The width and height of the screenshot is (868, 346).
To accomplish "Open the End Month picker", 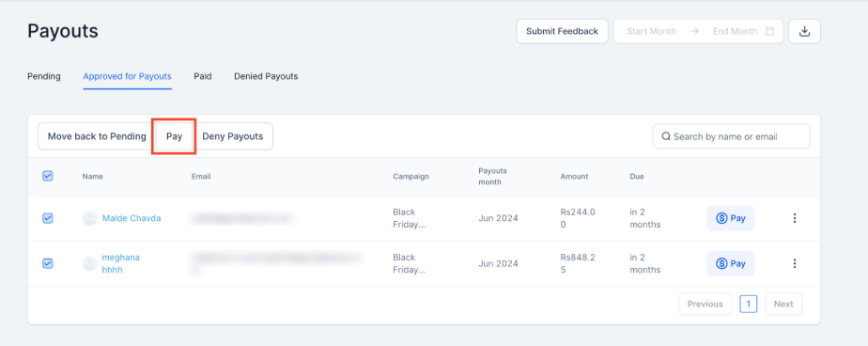I will pos(735,32).
